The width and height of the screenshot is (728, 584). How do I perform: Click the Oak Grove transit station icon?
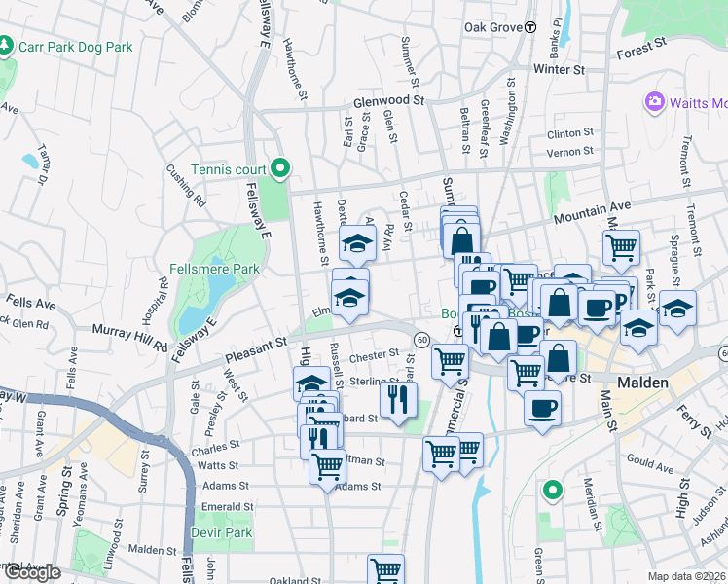coord(530,27)
